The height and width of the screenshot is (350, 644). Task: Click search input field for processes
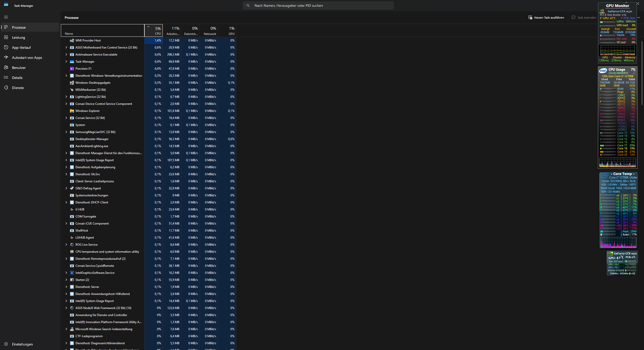[318, 5]
